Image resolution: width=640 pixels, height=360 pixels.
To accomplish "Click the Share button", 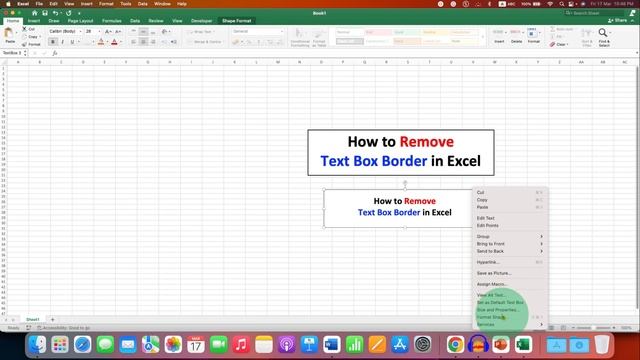I will [618, 20].
